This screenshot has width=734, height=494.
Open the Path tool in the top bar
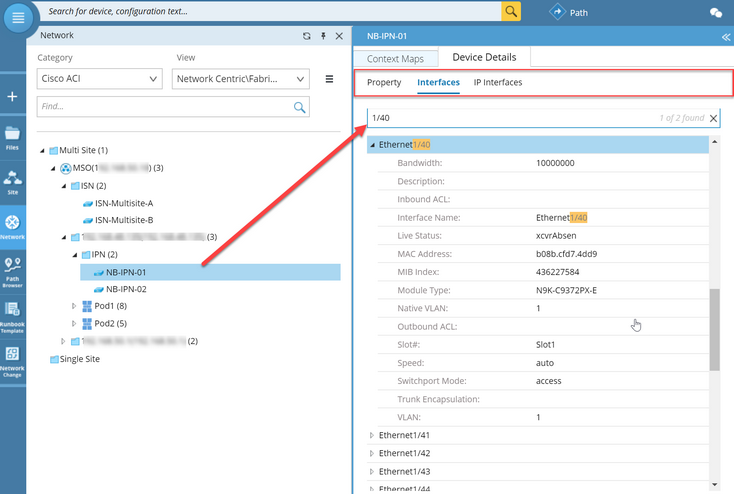click(x=569, y=12)
